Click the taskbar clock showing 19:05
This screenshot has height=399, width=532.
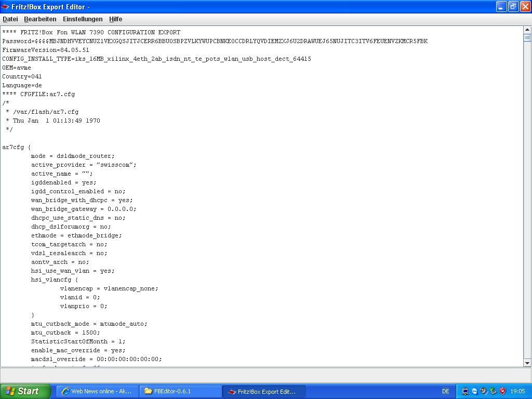pos(517,392)
